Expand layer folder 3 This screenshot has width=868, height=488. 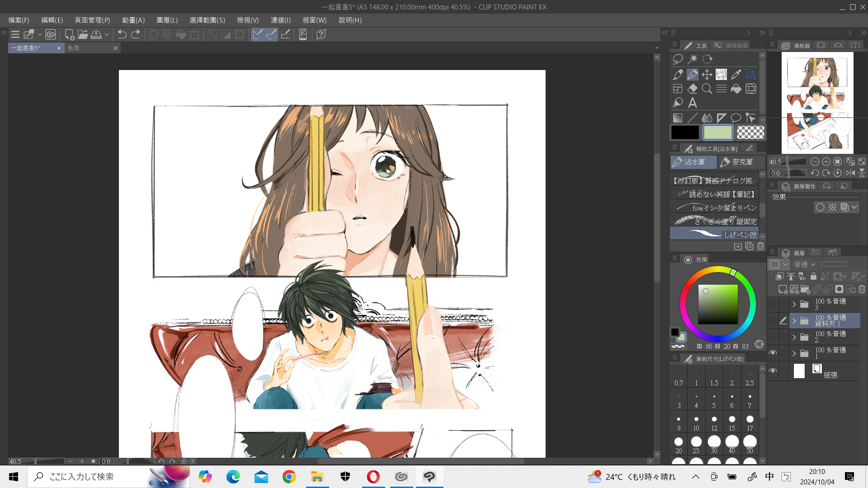[794, 304]
